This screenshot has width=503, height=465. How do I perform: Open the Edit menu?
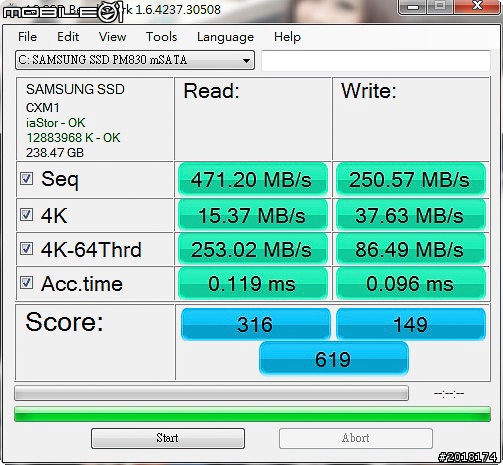click(68, 37)
